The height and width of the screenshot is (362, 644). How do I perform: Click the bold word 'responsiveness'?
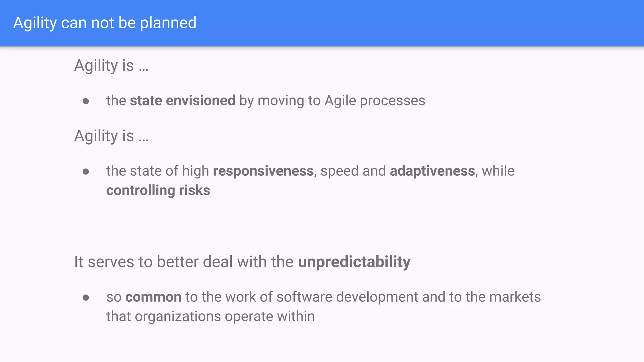263,171
